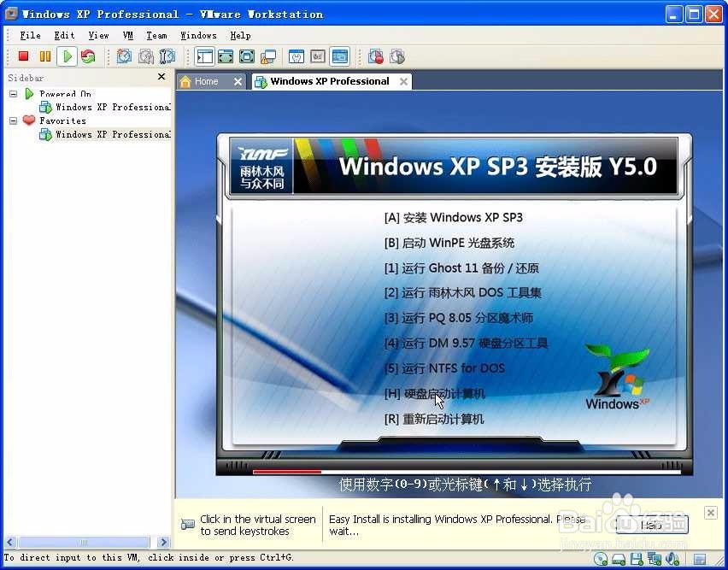728x570 pixels.
Task: Choose [H] 硬盘启动计算机
Action: pyautogui.click(x=434, y=394)
